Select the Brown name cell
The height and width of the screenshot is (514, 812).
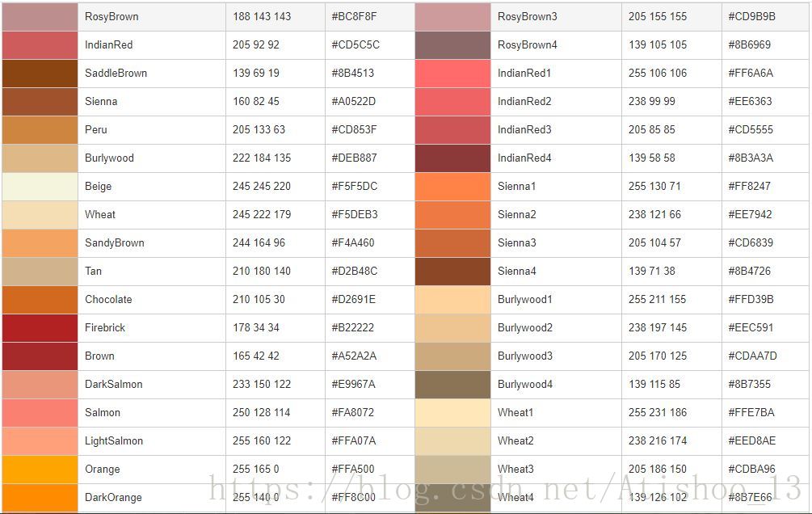[152, 356]
